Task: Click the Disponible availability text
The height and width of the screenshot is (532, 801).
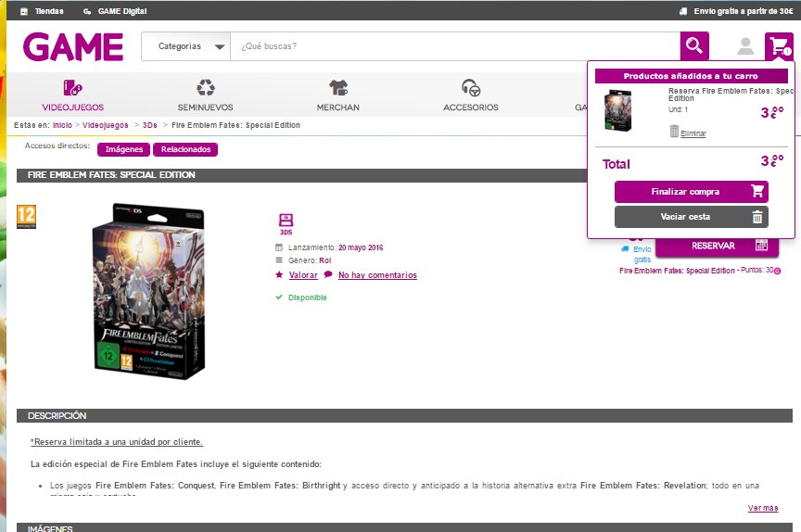Action: [308, 298]
